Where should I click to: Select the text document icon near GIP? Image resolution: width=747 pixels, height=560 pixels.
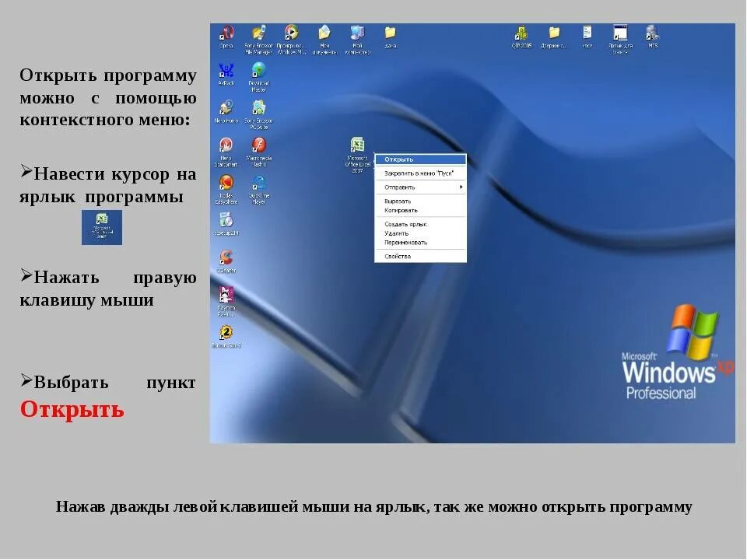[587, 37]
